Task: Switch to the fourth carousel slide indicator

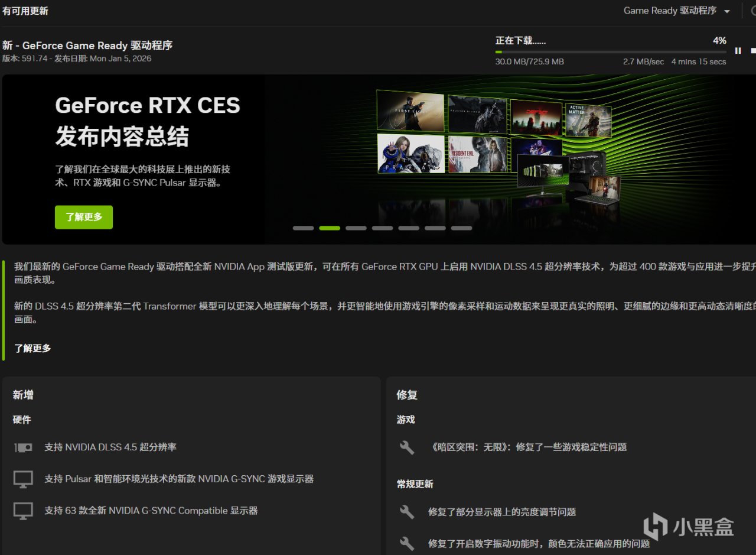Action: [x=382, y=228]
